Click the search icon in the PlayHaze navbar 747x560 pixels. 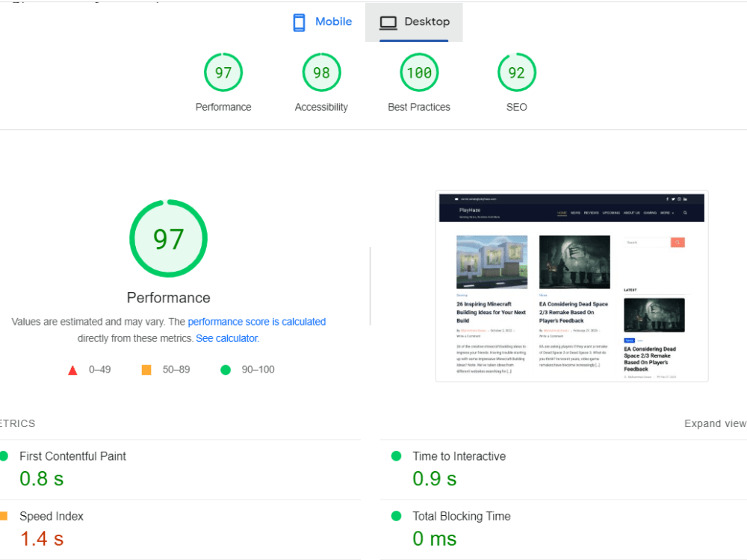pyautogui.click(x=685, y=213)
